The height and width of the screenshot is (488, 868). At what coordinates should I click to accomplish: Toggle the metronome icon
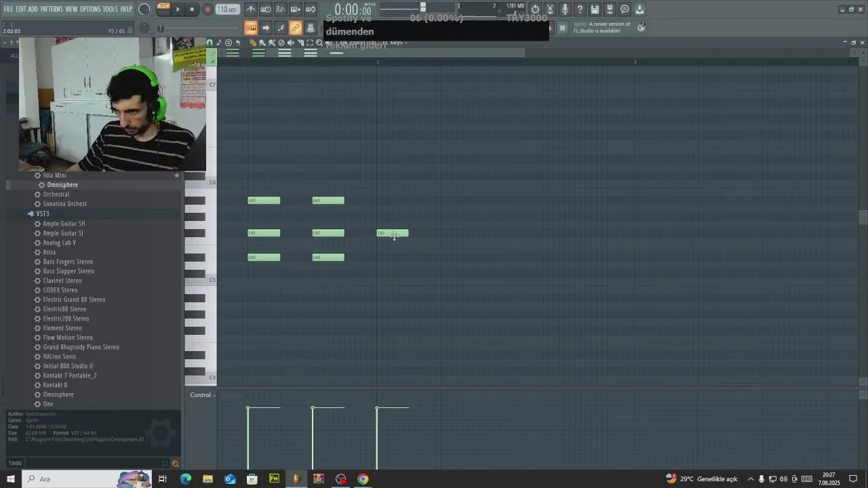click(x=251, y=9)
